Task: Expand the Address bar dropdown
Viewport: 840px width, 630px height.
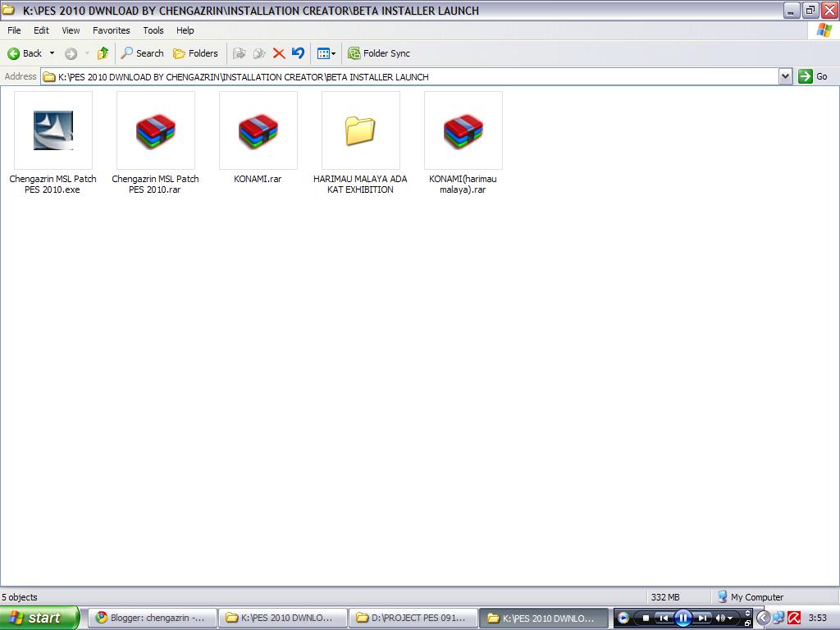Action: tap(785, 76)
